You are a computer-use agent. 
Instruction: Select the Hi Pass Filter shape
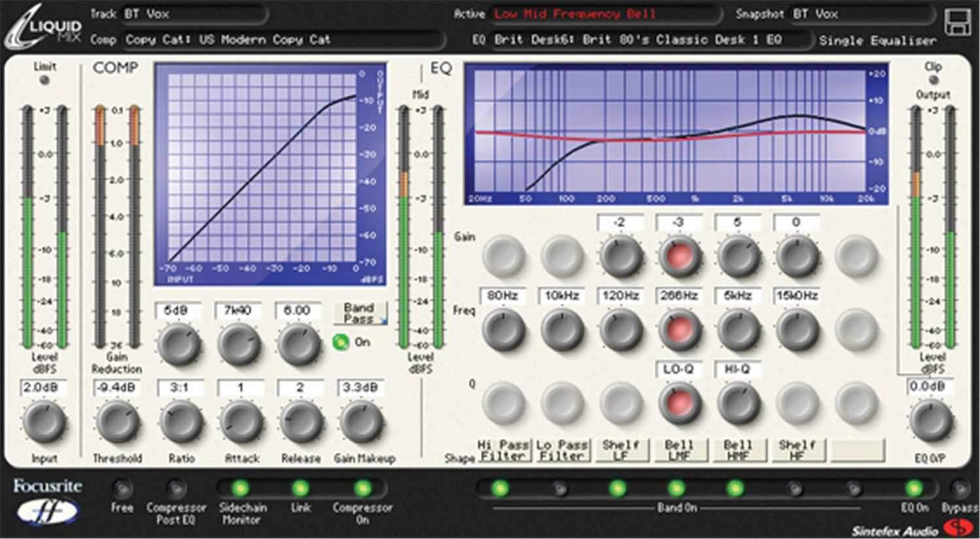click(503, 450)
